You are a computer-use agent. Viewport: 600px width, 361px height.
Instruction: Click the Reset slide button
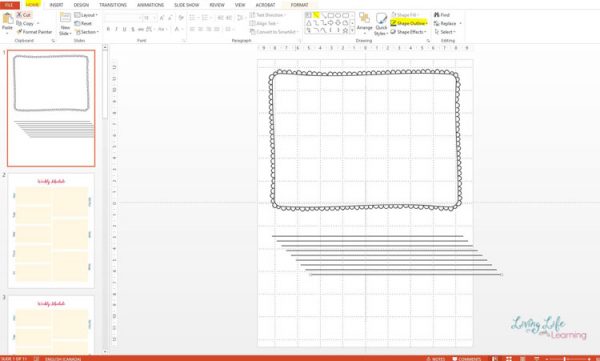pyautogui.click(x=83, y=23)
